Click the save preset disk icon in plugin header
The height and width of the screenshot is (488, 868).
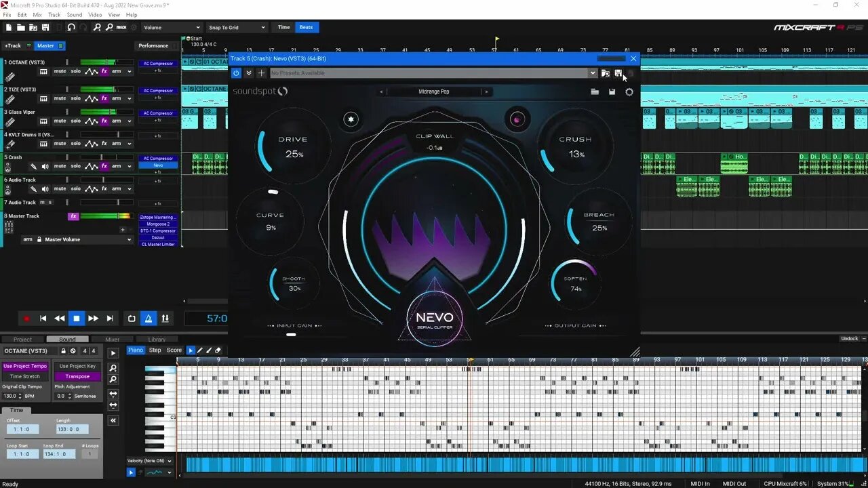[x=618, y=73]
